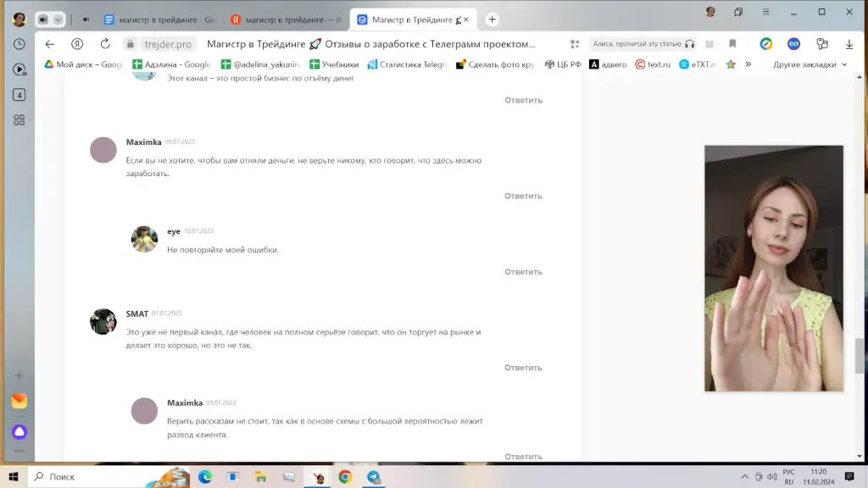Launch Google Chrome from the taskbar
868x488 pixels.
(x=345, y=477)
